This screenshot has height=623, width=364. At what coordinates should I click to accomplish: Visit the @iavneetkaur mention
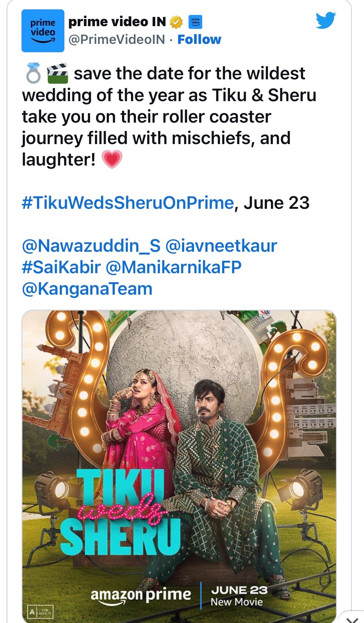pyautogui.click(x=221, y=246)
